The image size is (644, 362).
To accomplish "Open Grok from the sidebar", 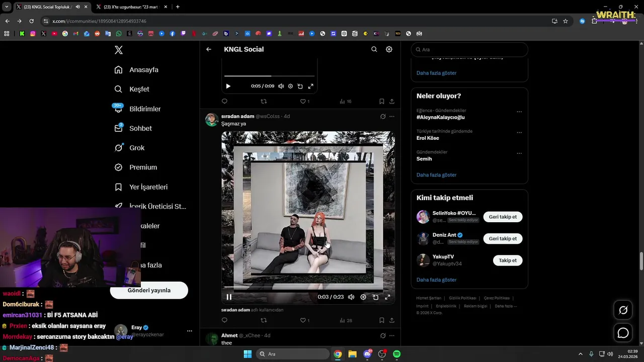I will point(129,148).
